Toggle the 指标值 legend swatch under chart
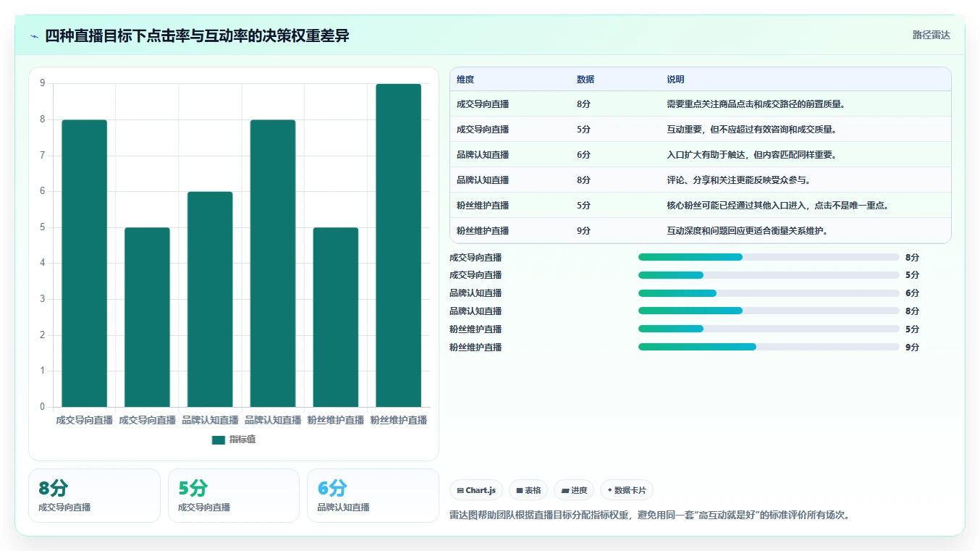Screen dimensions: 980x551 [219, 439]
